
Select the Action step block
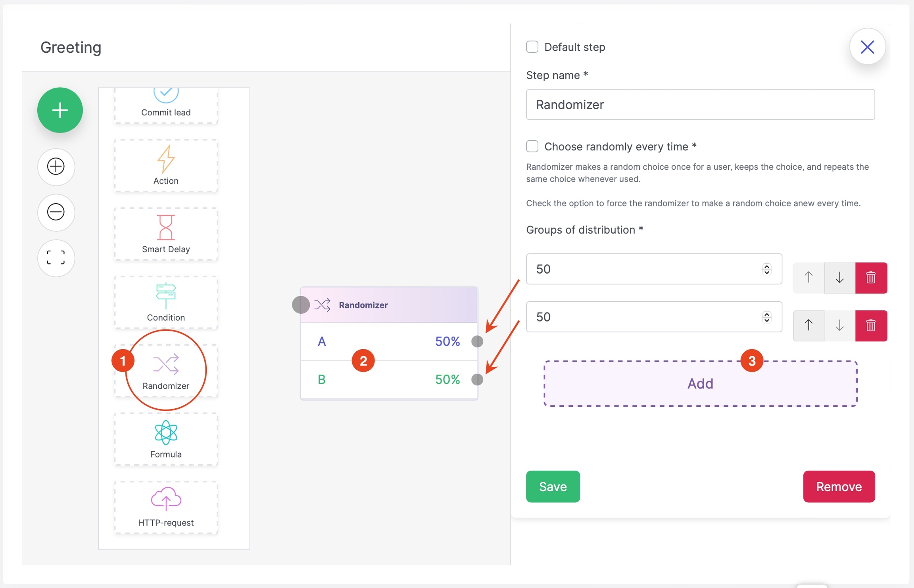point(166,166)
